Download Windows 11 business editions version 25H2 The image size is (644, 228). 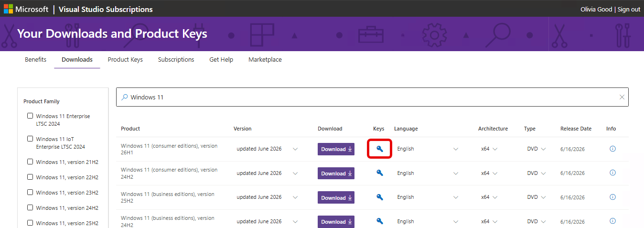coord(336,197)
